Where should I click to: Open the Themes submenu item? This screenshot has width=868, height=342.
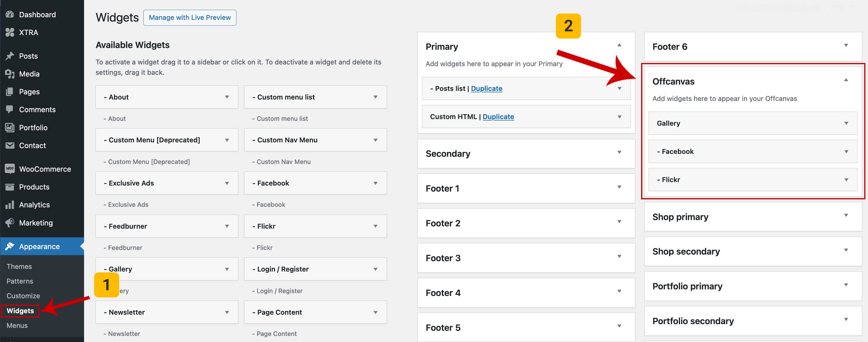click(x=19, y=266)
